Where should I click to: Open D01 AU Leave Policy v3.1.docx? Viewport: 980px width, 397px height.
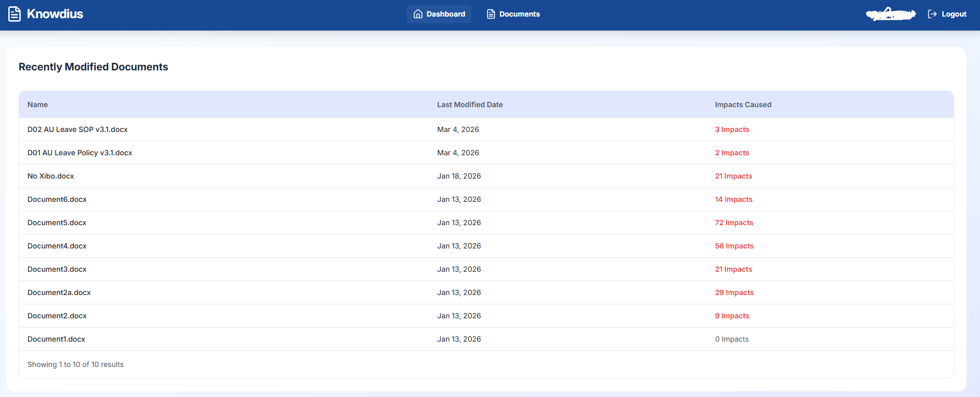coord(80,153)
